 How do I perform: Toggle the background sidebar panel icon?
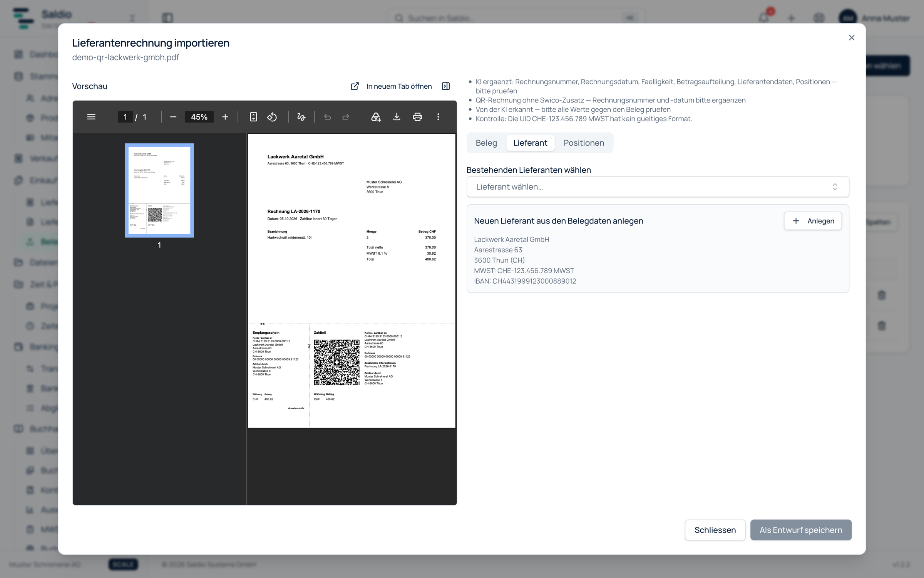click(167, 18)
